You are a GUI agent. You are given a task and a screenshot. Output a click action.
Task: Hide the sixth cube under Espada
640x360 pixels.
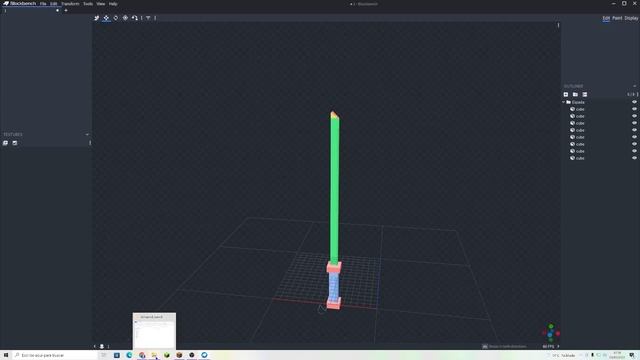tap(634, 144)
